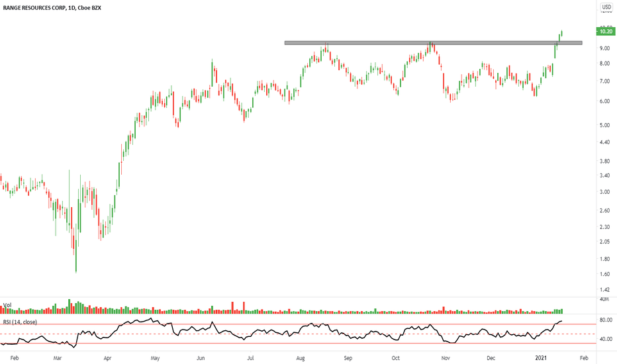Viewport: 617px width, 364px height.
Task: Click the 2021 year label on time axis
Action: coord(541,358)
